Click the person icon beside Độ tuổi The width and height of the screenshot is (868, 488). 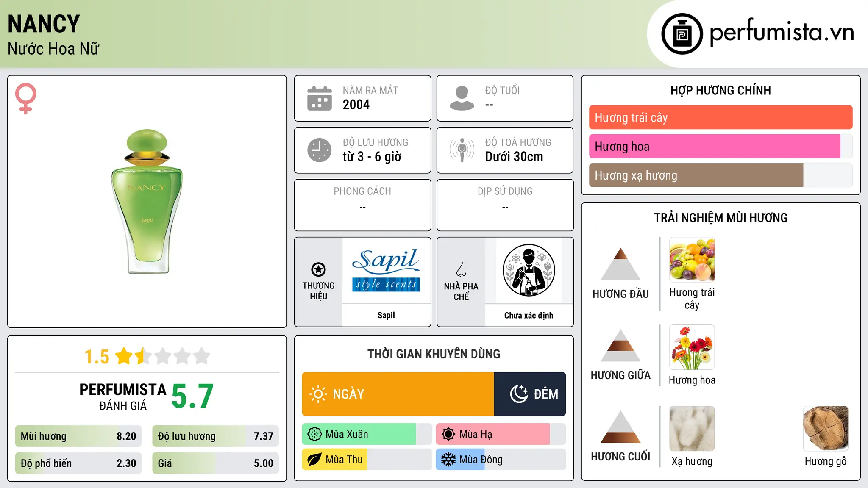coord(462,98)
